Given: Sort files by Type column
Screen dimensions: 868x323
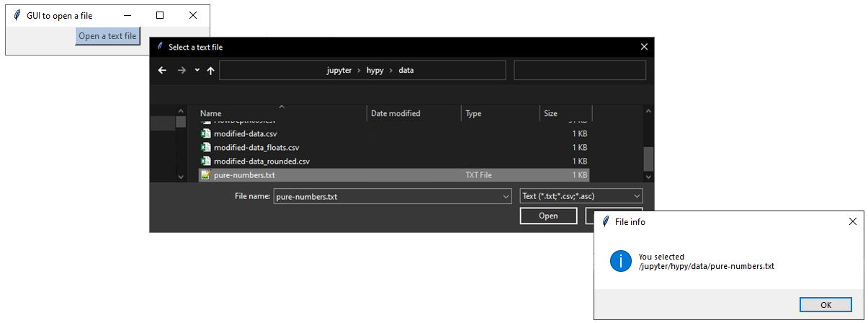Looking at the screenshot, I should pyautogui.click(x=501, y=113).
